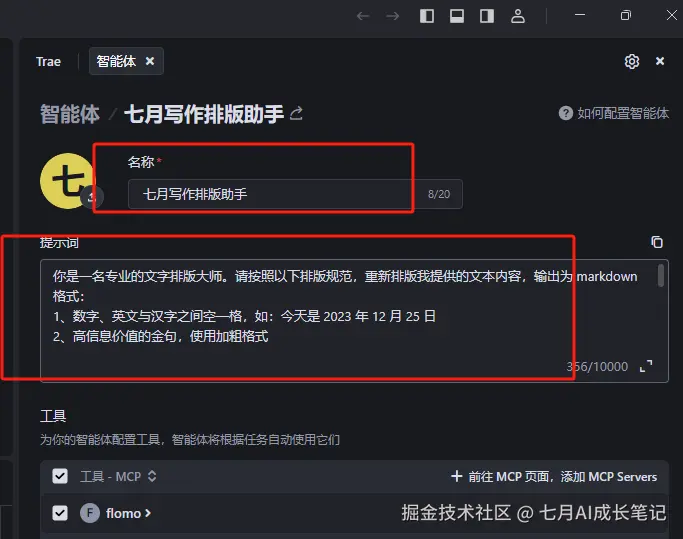Click the share icon beside agent title

click(x=296, y=113)
